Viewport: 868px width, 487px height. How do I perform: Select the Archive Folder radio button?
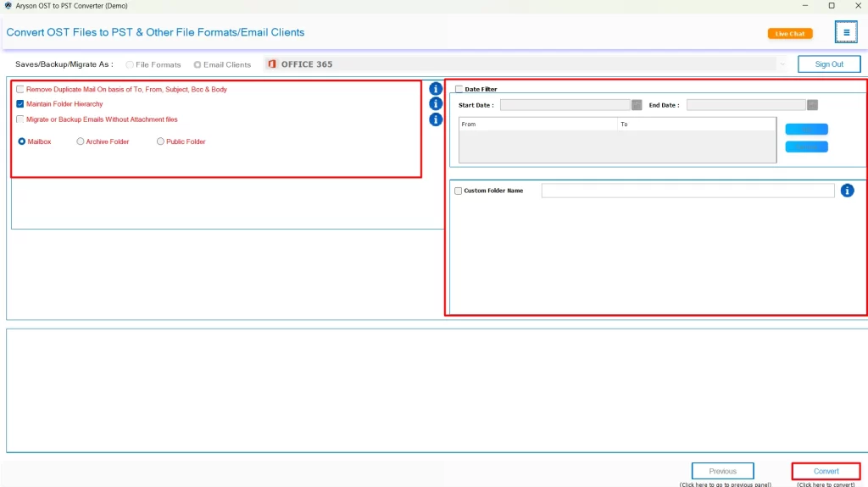81,141
